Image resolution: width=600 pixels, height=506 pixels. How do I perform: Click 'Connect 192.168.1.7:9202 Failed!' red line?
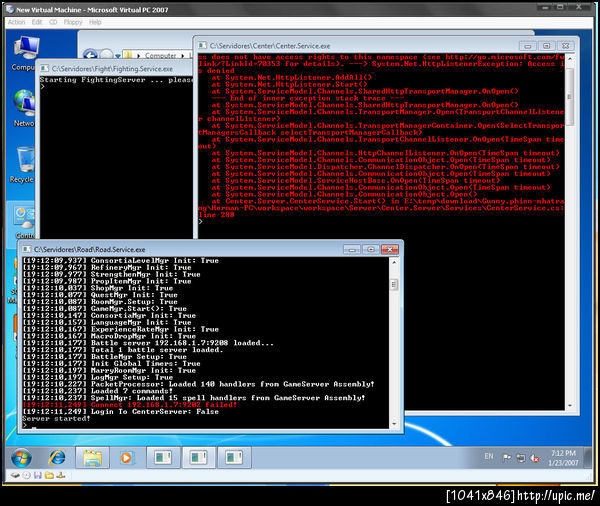(130, 405)
